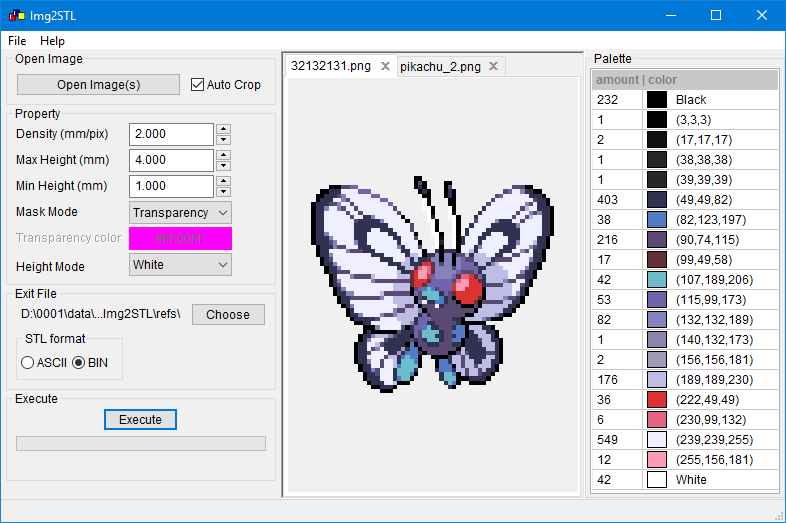Open the Mask Mode Transparency dropdown
The image size is (786, 523).
180,213
